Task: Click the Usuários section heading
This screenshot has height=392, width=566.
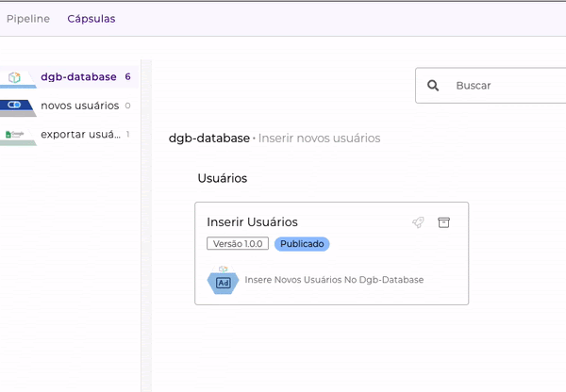Action: (222, 178)
